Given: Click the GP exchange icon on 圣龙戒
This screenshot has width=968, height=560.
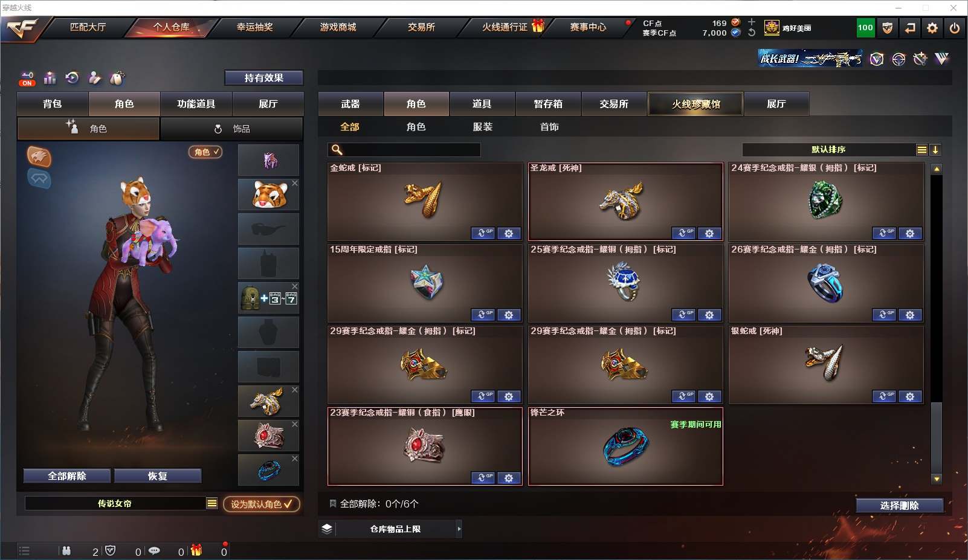Looking at the screenshot, I should point(683,233).
